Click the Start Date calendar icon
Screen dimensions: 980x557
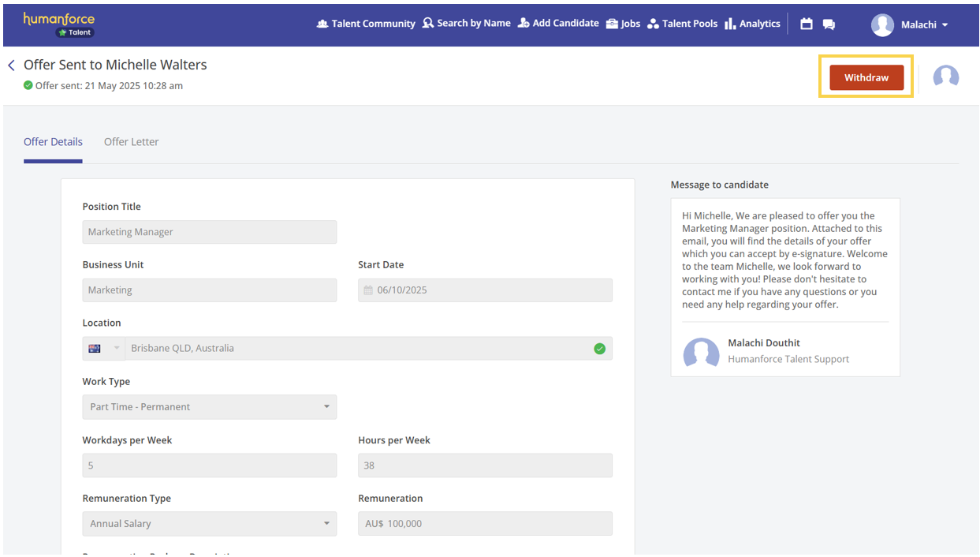point(368,290)
